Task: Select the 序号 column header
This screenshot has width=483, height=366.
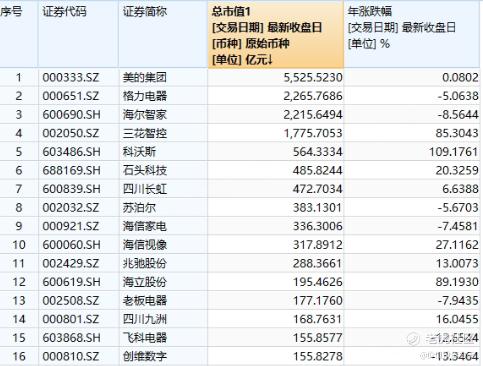Action: tap(19, 34)
